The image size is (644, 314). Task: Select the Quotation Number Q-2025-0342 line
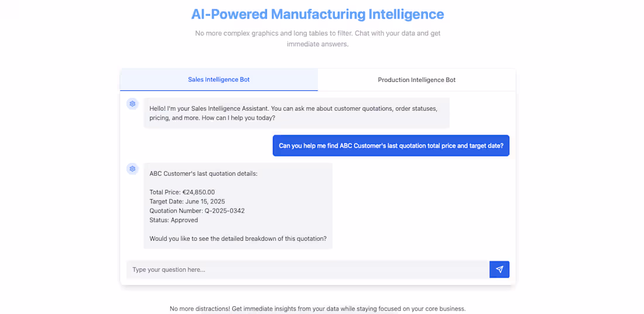click(197, 211)
